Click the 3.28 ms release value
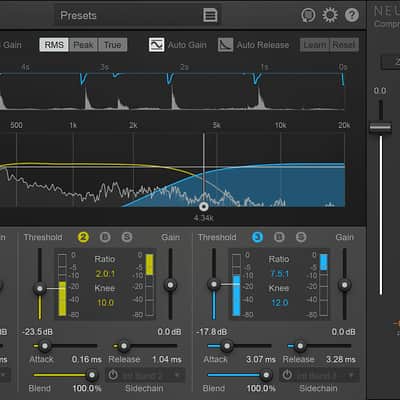Image resolution: width=400 pixels, height=400 pixels. coord(341,359)
